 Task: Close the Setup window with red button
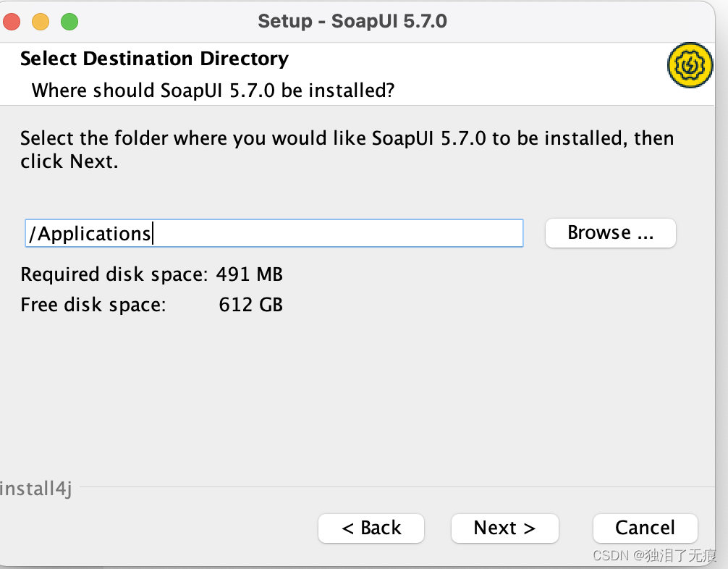pyautogui.click(x=12, y=22)
